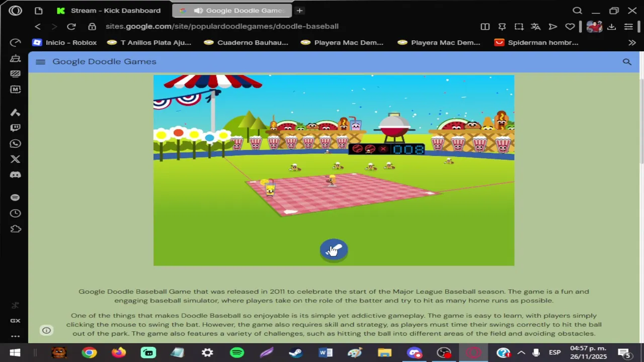644x362 pixels.
Task: Click the site info circle icon
Action: (46, 330)
